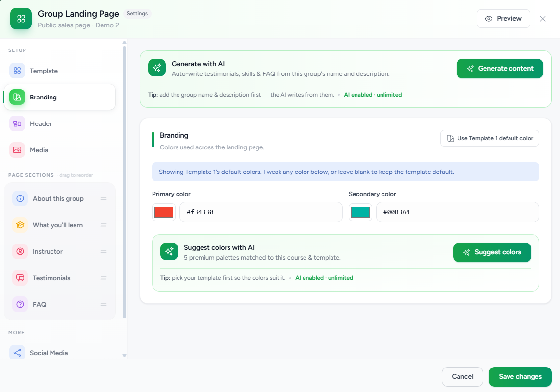560x392 pixels.
Task: Click Save changes button
Action: (520, 377)
